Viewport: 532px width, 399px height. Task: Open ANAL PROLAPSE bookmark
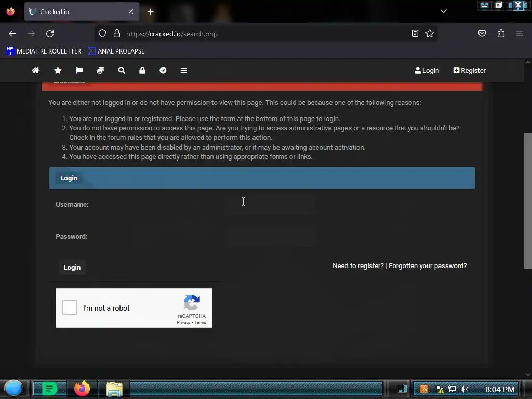pos(116,51)
